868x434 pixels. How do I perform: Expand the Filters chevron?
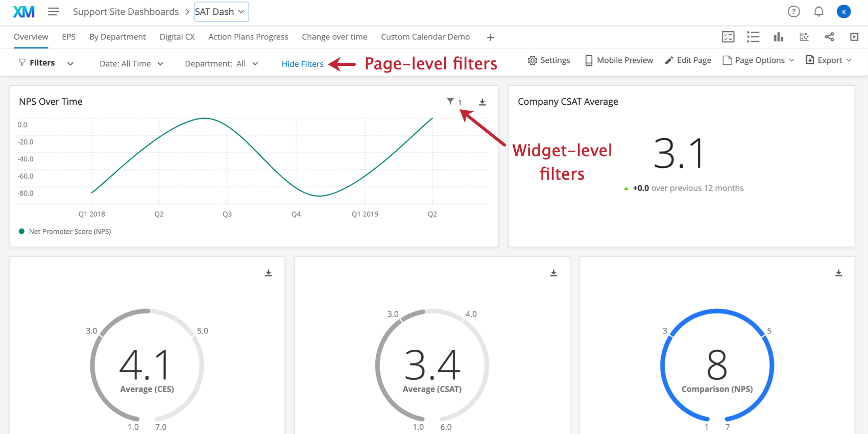click(x=70, y=63)
